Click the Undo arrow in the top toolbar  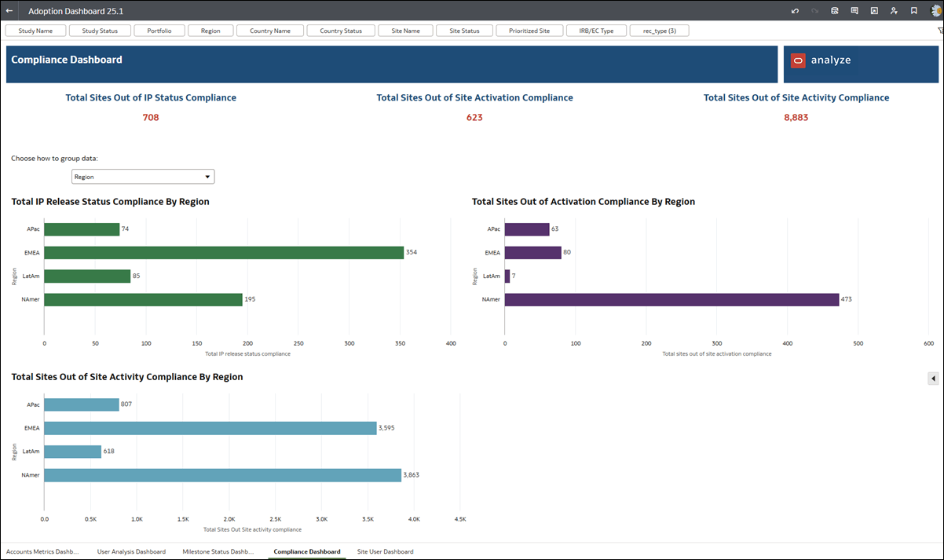(795, 10)
